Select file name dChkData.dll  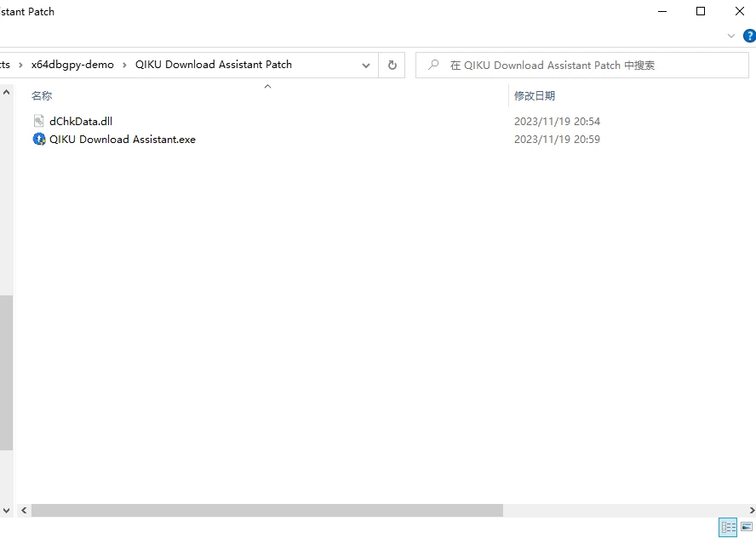[x=81, y=122]
